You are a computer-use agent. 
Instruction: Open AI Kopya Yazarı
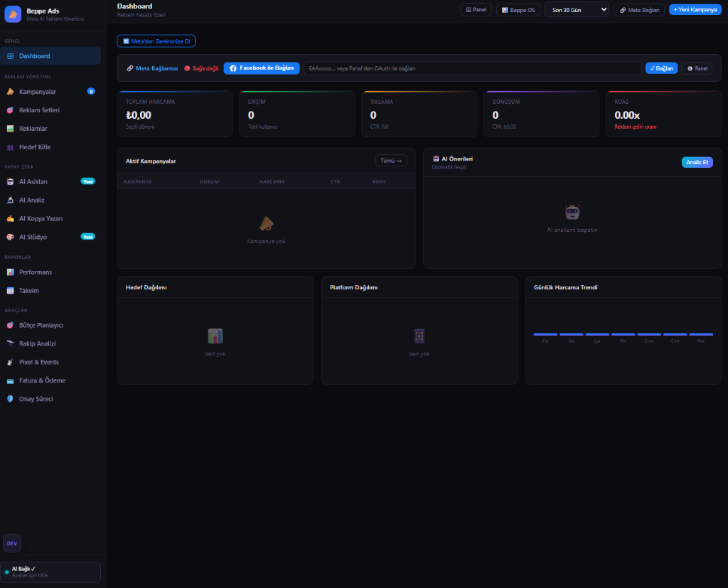pos(41,218)
